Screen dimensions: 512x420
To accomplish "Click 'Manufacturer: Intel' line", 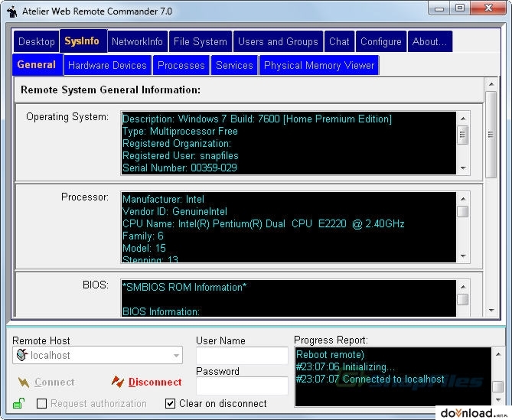I will (x=163, y=199).
